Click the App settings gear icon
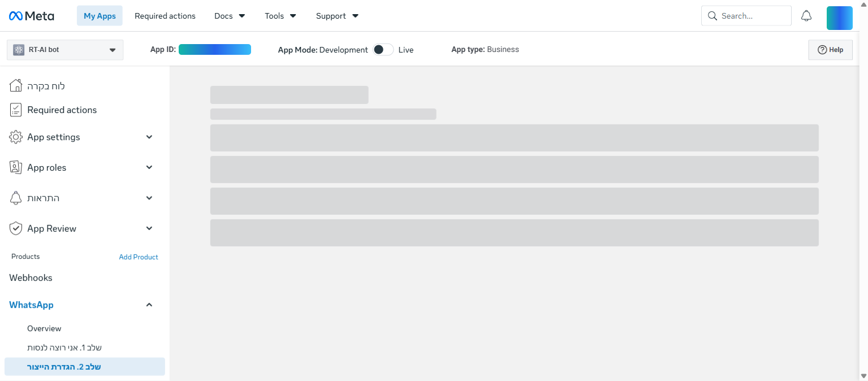The width and height of the screenshot is (868, 381). 16,137
